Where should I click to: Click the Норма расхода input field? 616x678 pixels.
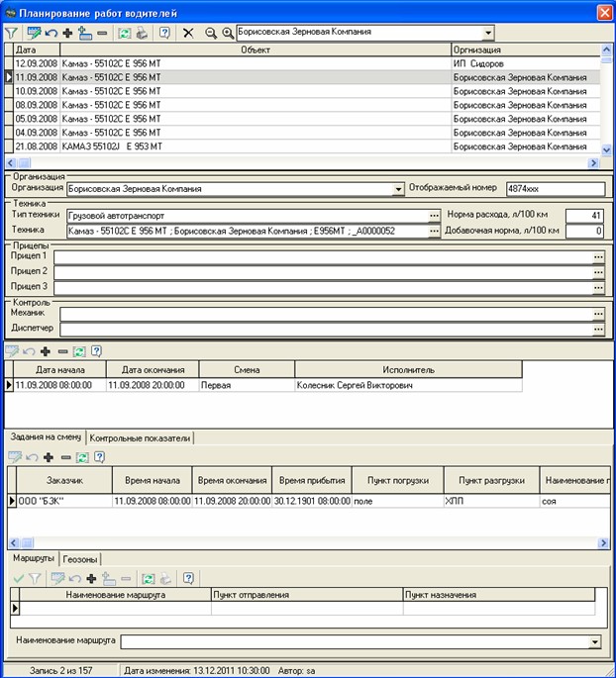pyautogui.click(x=584, y=215)
